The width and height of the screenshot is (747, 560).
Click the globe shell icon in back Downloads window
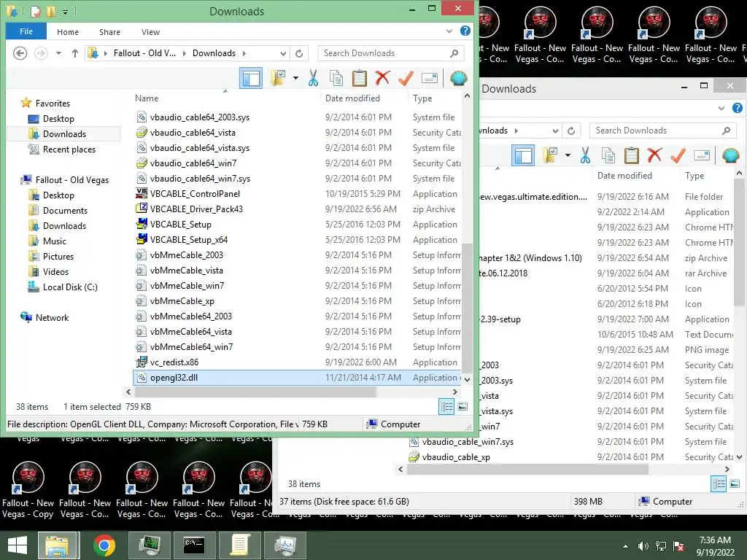730,155
